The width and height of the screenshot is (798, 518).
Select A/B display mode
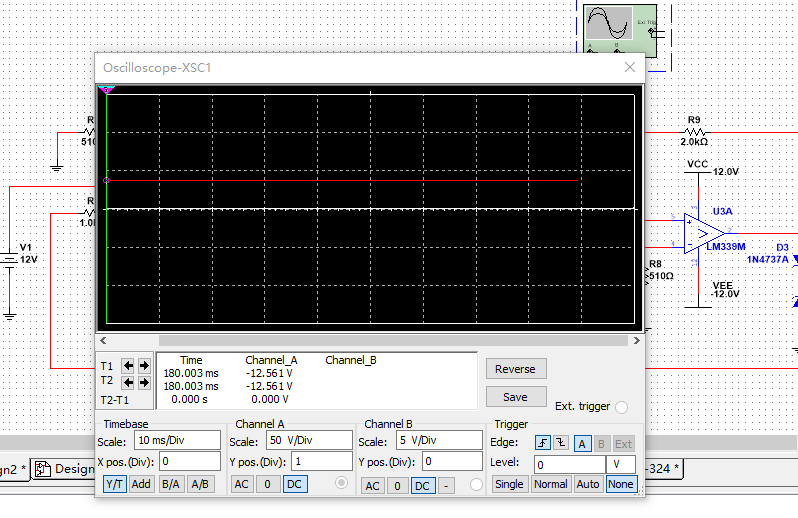[x=200, y=484]
